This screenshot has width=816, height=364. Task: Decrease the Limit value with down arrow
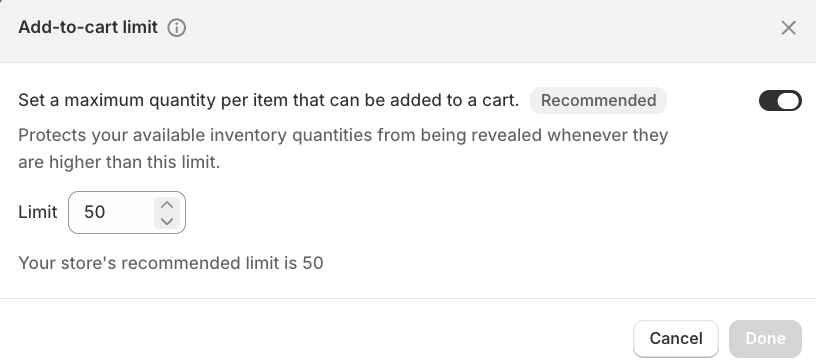(167, 221)
